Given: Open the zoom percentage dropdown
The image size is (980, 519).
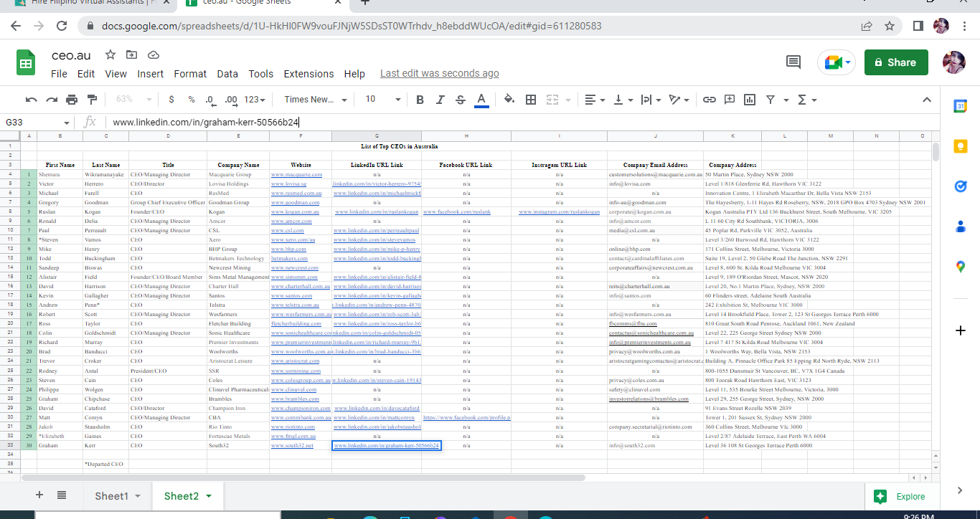Looking at the screenshot, I should point(133,100).
